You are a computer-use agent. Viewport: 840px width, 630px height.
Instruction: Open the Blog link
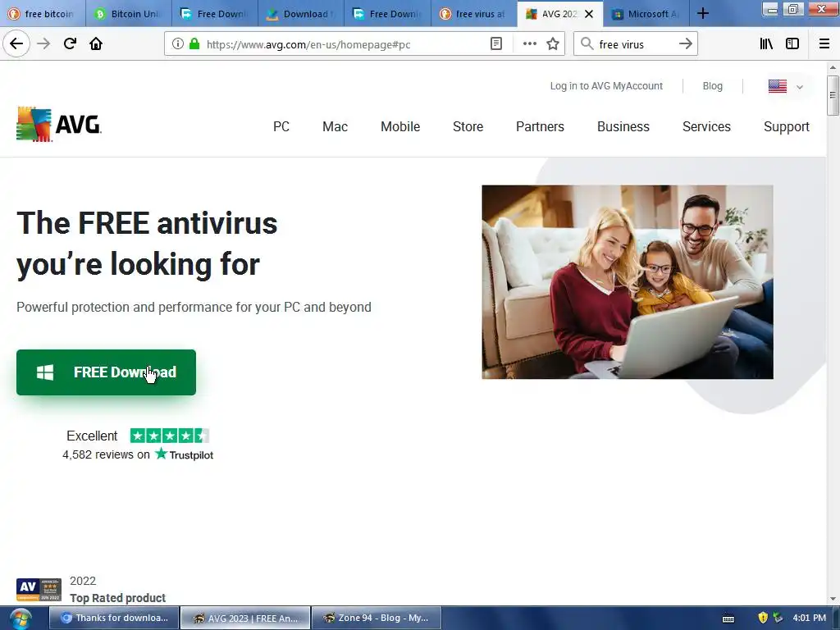[713, 85]
